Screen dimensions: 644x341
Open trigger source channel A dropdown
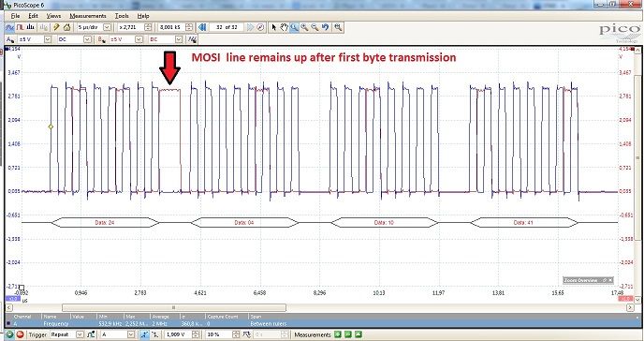pyautogui.click(x=131, y=334)
